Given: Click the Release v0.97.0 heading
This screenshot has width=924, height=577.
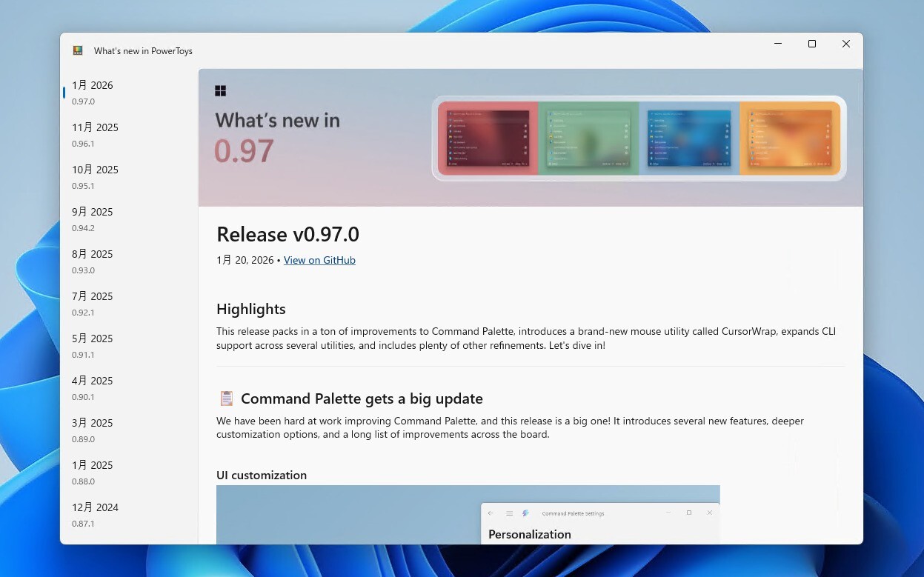Looking at the screenshot, I should point(287,234).
